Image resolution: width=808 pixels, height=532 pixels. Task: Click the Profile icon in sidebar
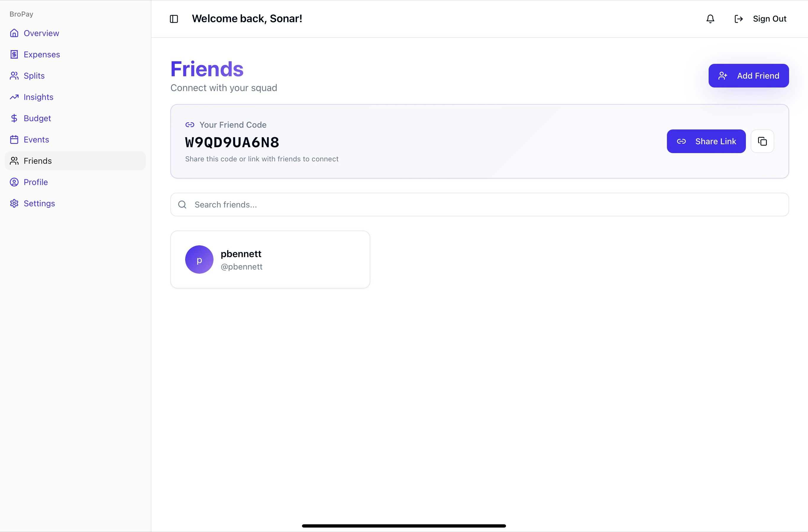[x=14, y=182]
